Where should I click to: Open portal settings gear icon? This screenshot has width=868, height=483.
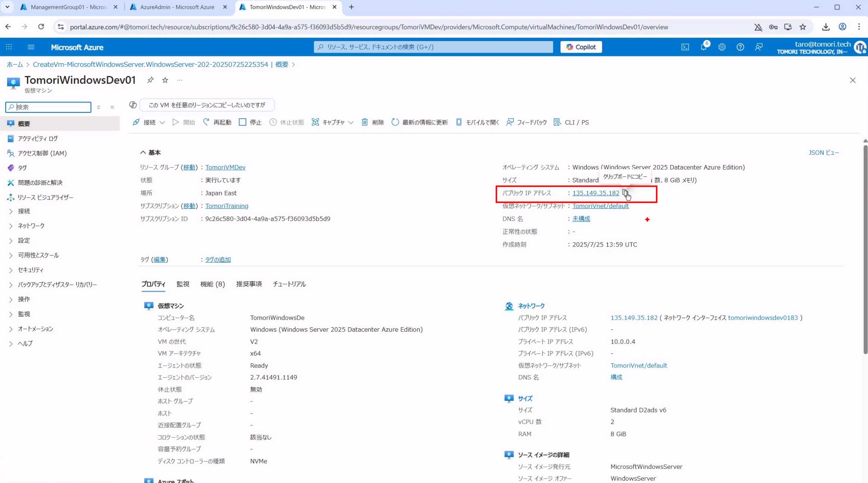(722, 47)
